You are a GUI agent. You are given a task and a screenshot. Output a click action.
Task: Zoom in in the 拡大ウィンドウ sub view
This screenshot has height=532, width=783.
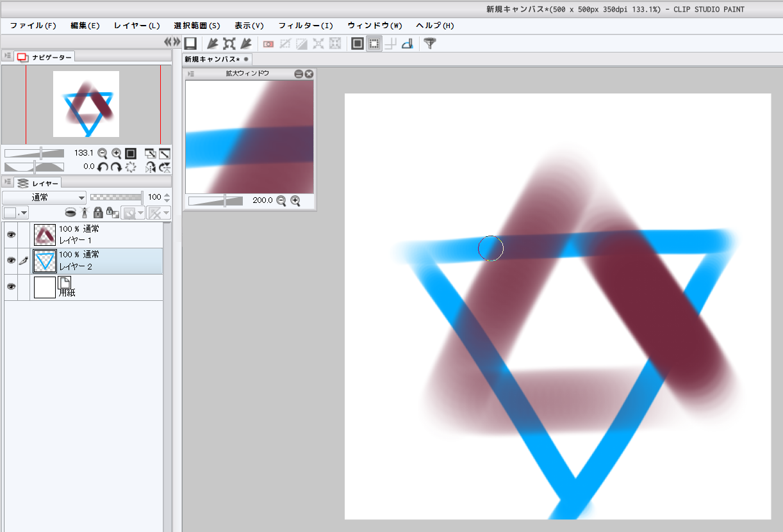[x=295, y=200]
